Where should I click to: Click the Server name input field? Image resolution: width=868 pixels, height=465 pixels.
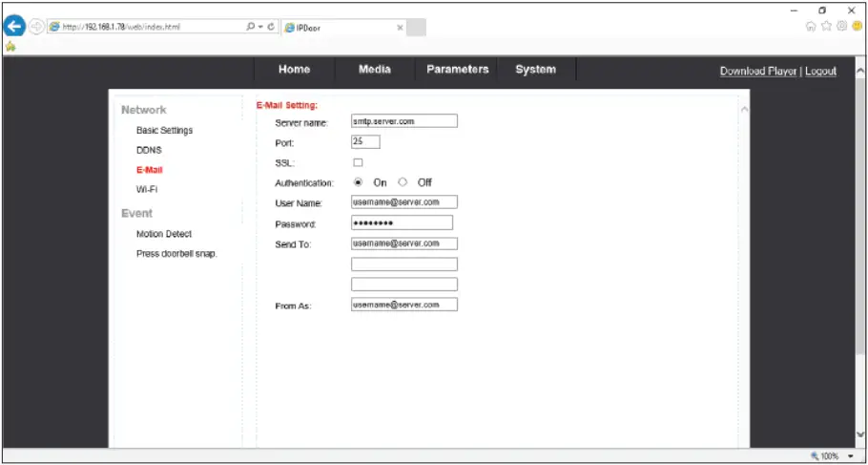click(404, 121)
